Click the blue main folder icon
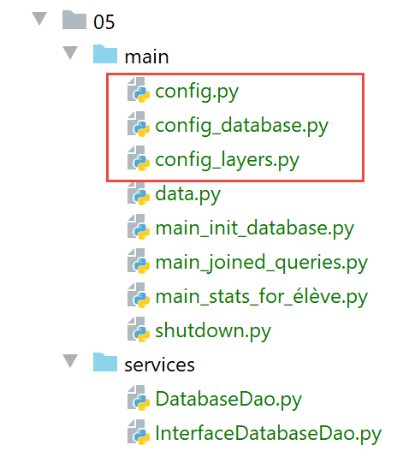The height and width of the screenshot is (451, 403). [105, 54]
